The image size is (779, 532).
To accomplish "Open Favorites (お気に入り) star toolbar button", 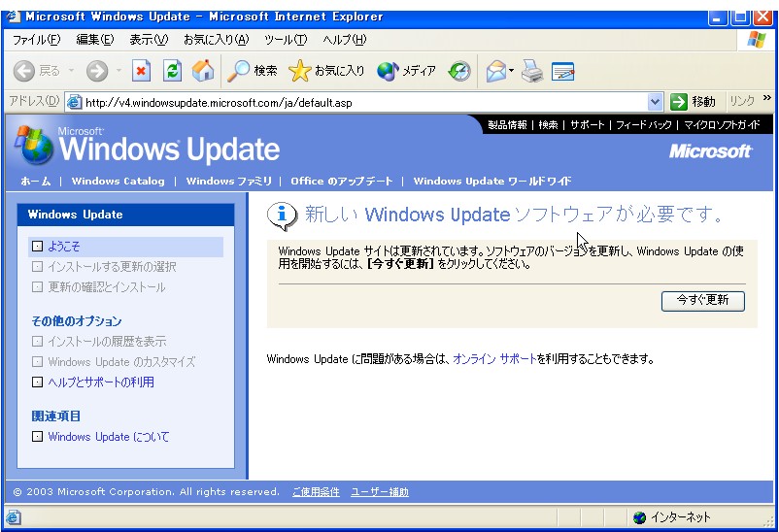I will click(326, 71).
